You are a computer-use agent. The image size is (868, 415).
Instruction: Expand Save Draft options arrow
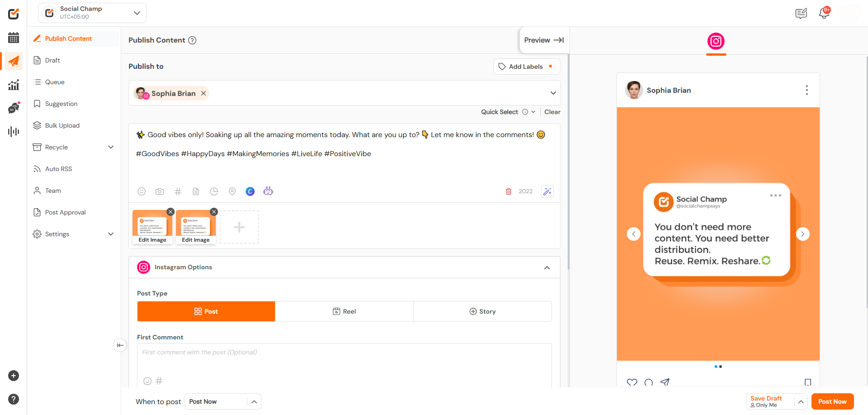click(801, 402)
